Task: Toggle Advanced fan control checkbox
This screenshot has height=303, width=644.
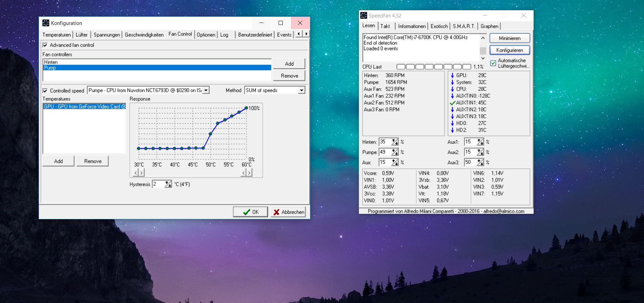Action: click(45, 45)
